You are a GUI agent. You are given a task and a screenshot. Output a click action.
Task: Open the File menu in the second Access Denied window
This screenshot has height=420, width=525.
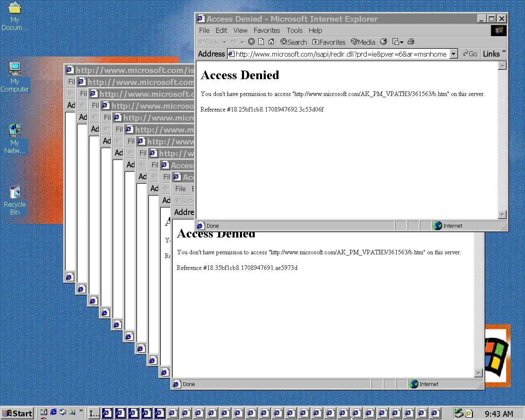pyautogui.click(x=180, y=189)
